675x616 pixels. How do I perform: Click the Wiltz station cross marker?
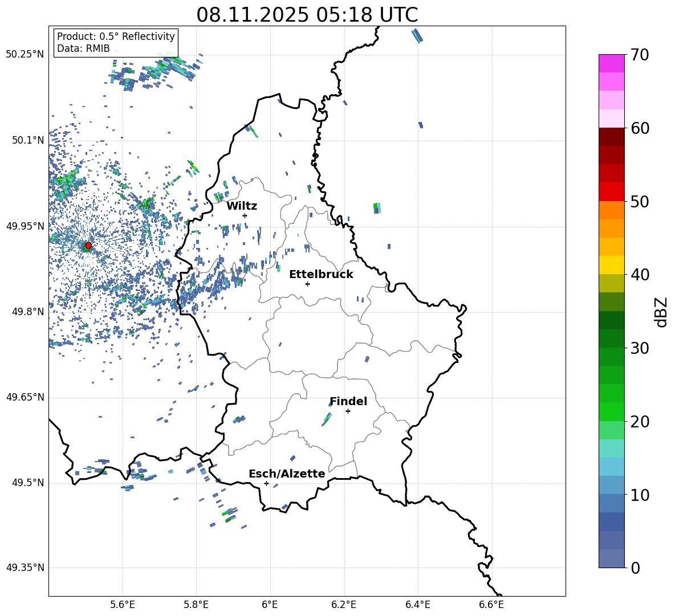(245, 215)
